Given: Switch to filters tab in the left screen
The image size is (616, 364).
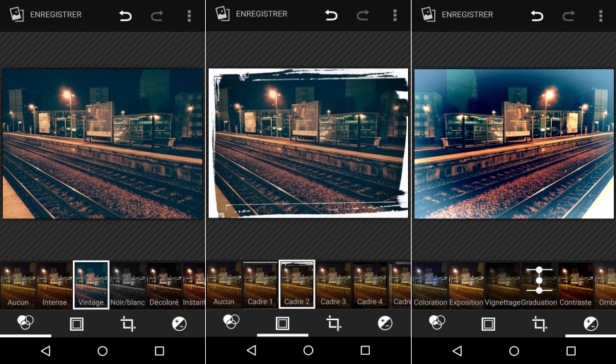Looking at the screenshot, I should tap(25, 323).
